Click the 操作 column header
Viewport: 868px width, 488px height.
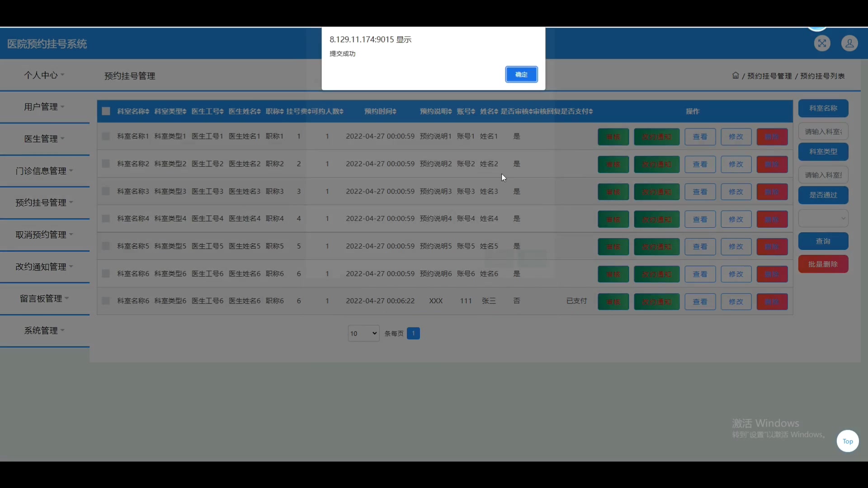pos(693,111)
